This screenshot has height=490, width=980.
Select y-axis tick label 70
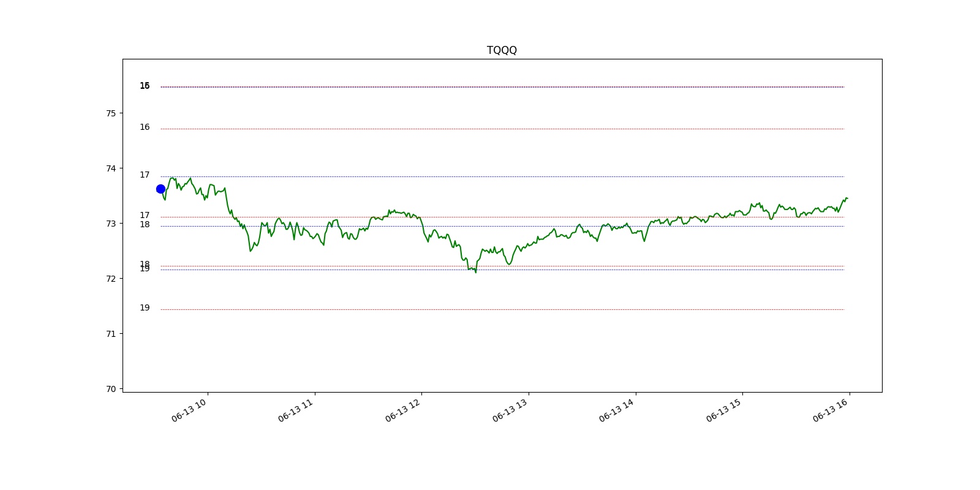(x=111, y=389)
